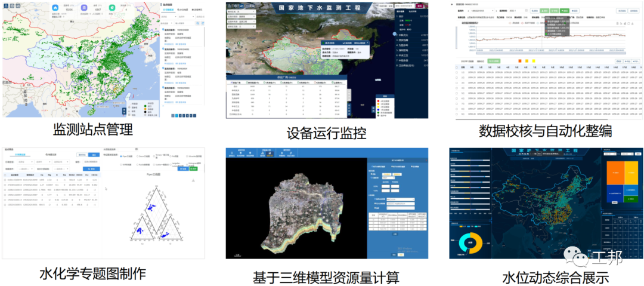The image size is (644, 286).
Task: Click orange block in dark dashboard treemap
Action: [614, 173]
